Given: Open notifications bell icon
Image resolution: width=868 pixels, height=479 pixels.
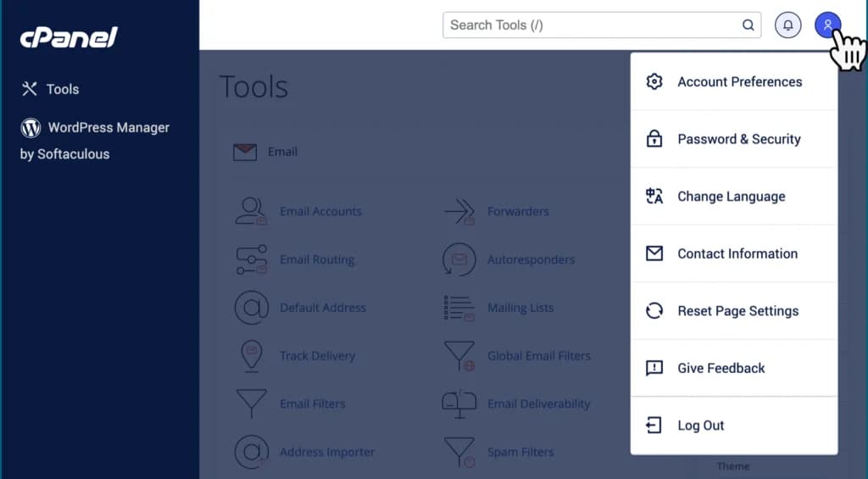Looking at the screenshot, I should pos(787,25).
